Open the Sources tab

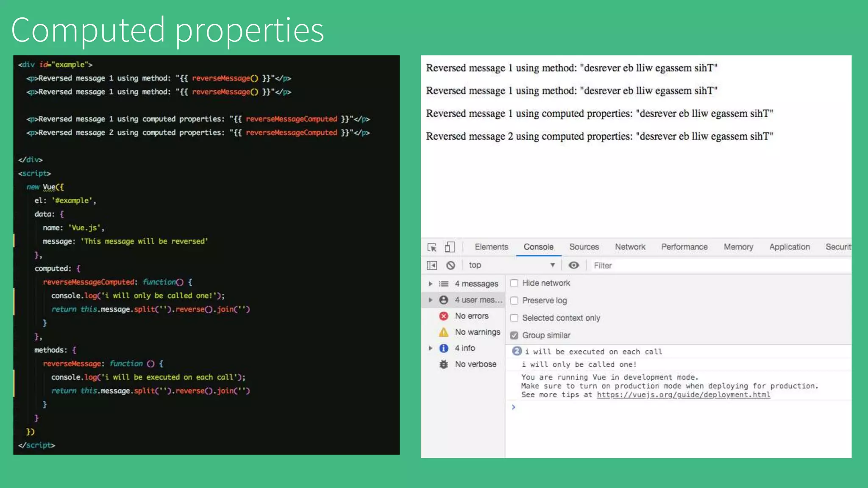(584, 247)
